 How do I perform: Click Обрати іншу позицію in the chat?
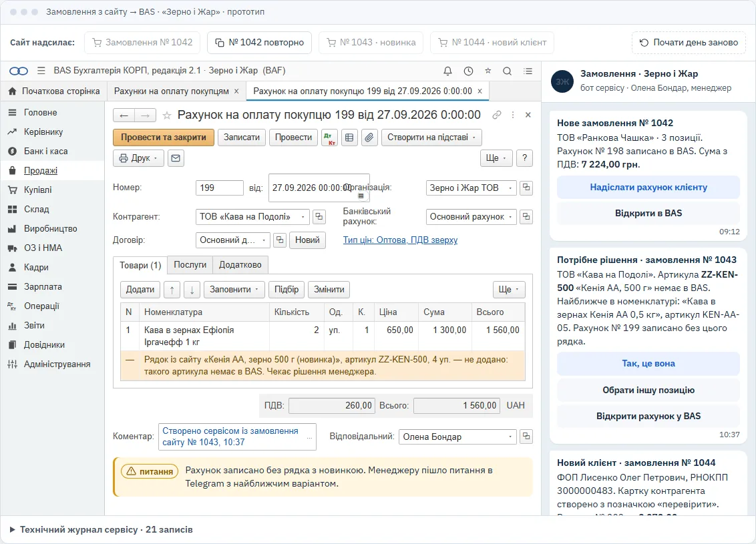[x=648, y=390]
